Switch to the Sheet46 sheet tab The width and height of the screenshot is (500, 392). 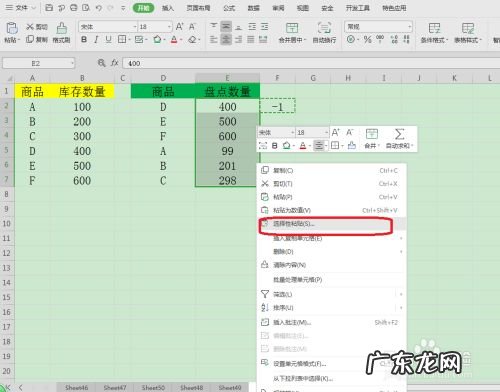coord(76,387)
